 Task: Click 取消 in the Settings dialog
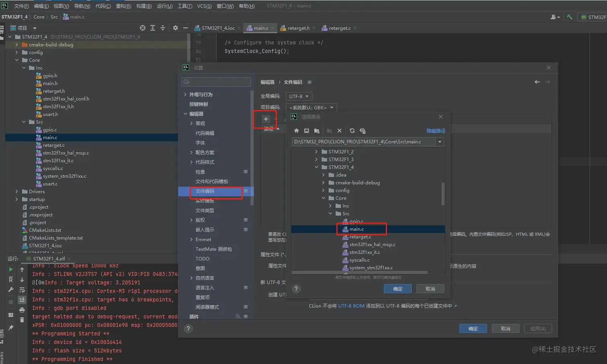point(505,329)
